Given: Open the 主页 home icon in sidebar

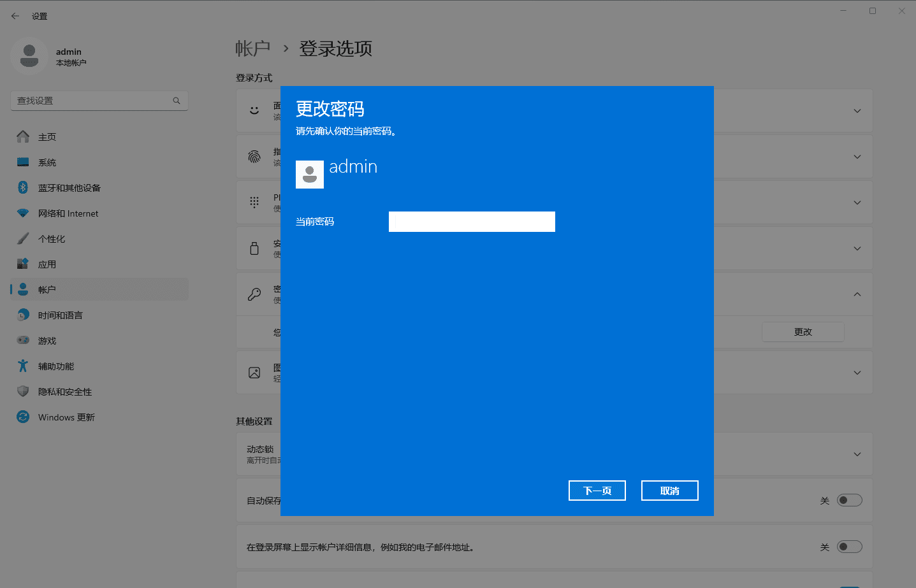Looking at the screenshot, I should click(x=23, y=136).
